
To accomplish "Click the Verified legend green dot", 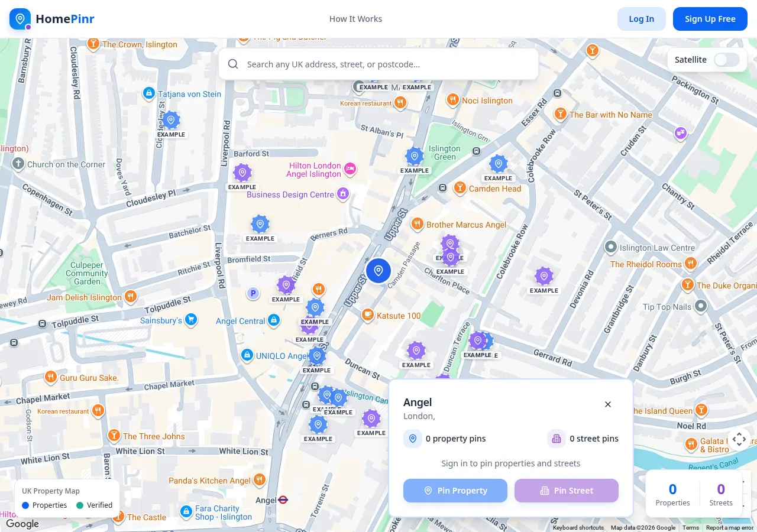I will (80, 505).
